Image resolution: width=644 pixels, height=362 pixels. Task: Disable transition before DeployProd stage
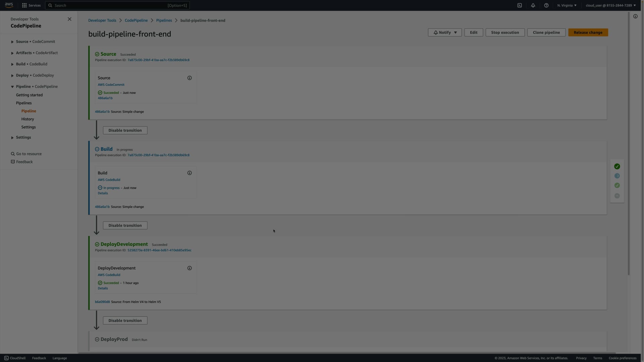[x=125, y=321]
